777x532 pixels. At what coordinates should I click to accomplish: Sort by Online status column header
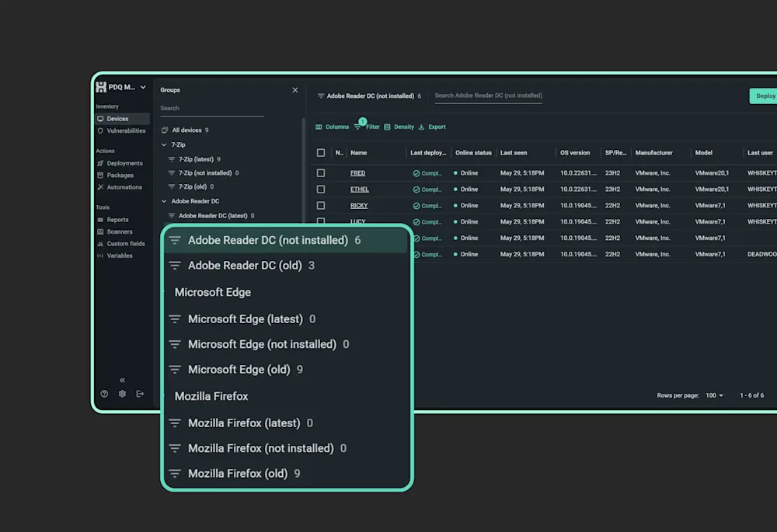coord(473,153)
